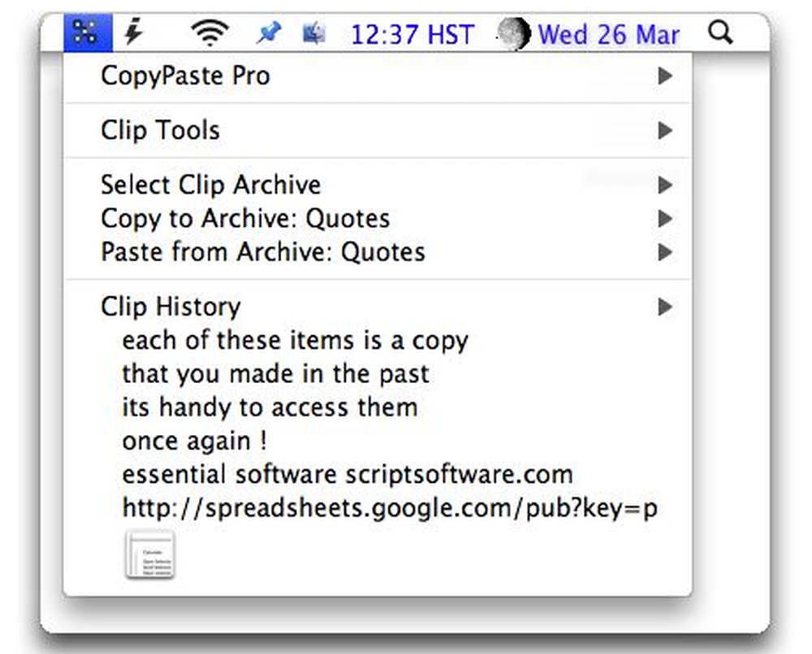
Task: Click the Finder-face display menu bar icon
Action: click(x=313, y=33)
